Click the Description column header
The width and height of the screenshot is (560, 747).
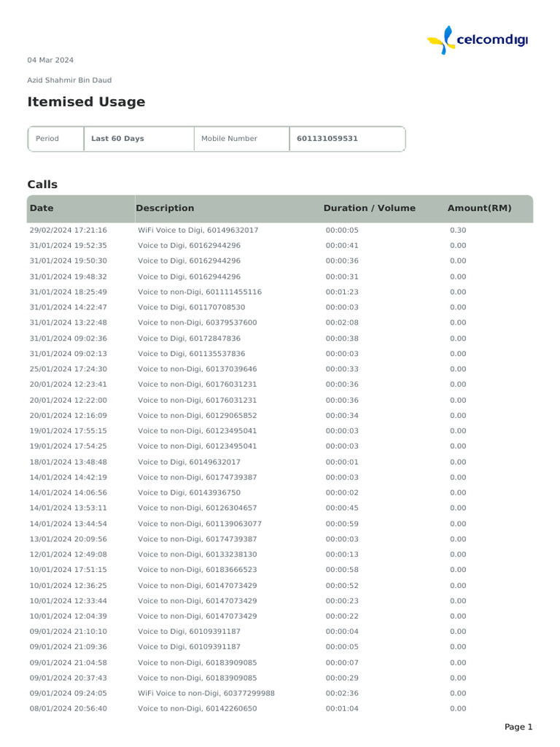(165, 208)
